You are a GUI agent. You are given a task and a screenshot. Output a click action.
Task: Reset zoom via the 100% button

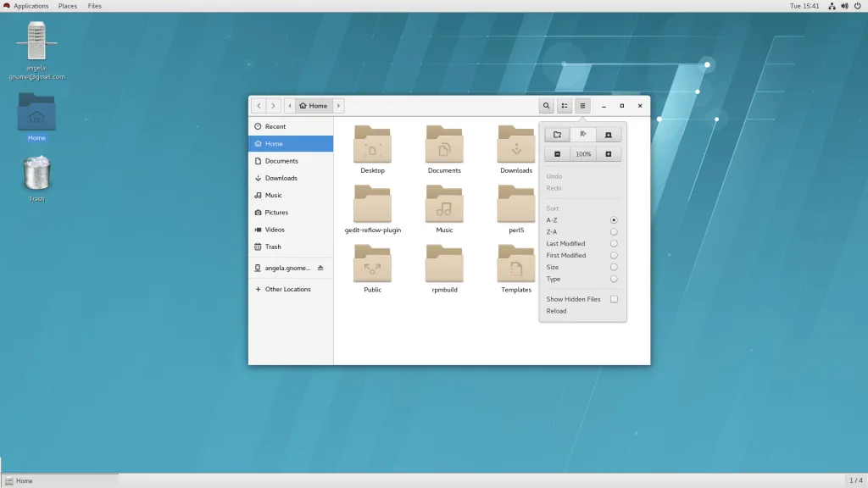point(583,154)
